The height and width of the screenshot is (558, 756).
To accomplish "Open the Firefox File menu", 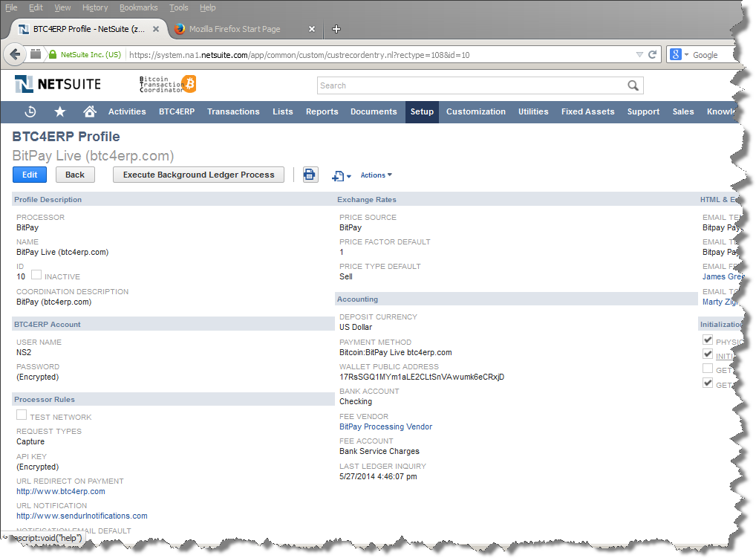I will pos(11,7).
